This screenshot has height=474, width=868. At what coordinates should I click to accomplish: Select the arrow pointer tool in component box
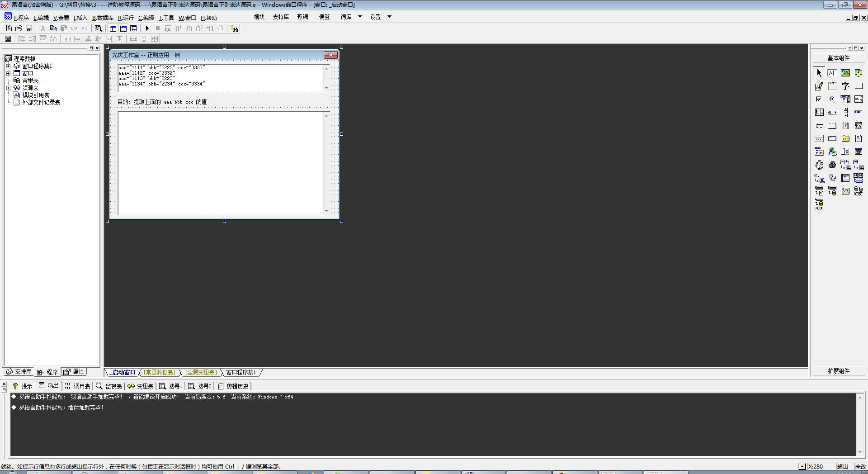click(x=819, y=73)
